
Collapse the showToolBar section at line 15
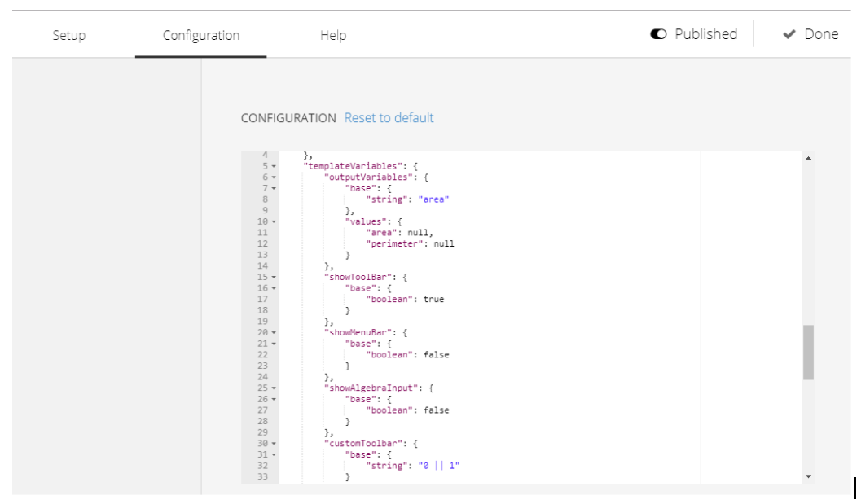274,278
